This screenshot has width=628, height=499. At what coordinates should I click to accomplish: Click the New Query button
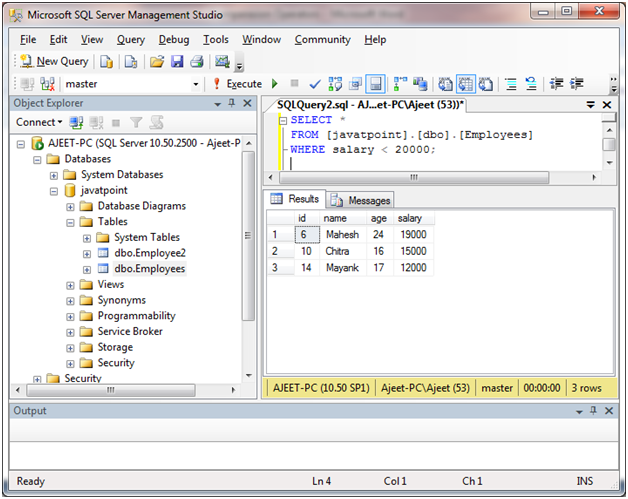tap(54, 61)
